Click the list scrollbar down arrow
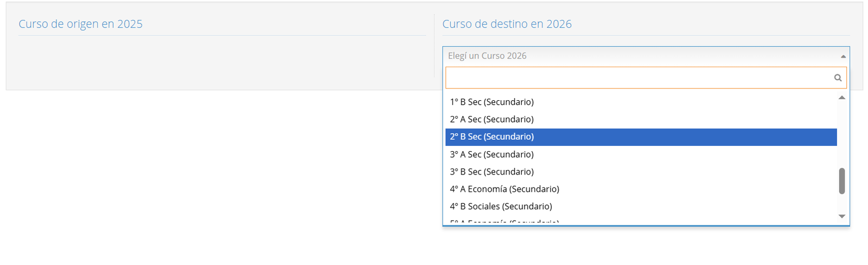 842,216
